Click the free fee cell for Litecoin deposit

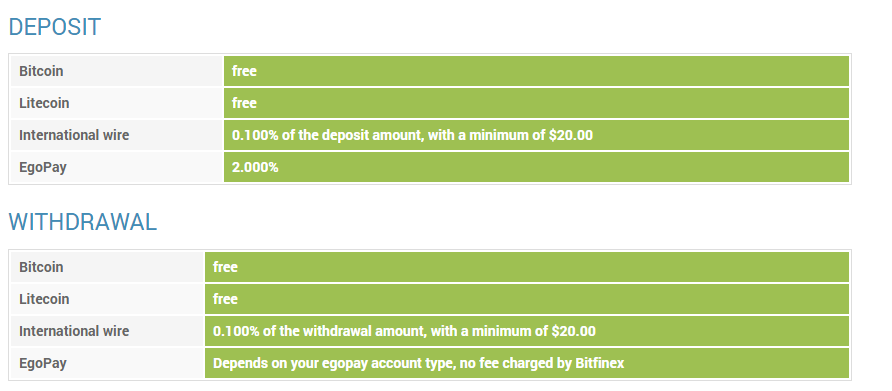[x=536, y=103]
